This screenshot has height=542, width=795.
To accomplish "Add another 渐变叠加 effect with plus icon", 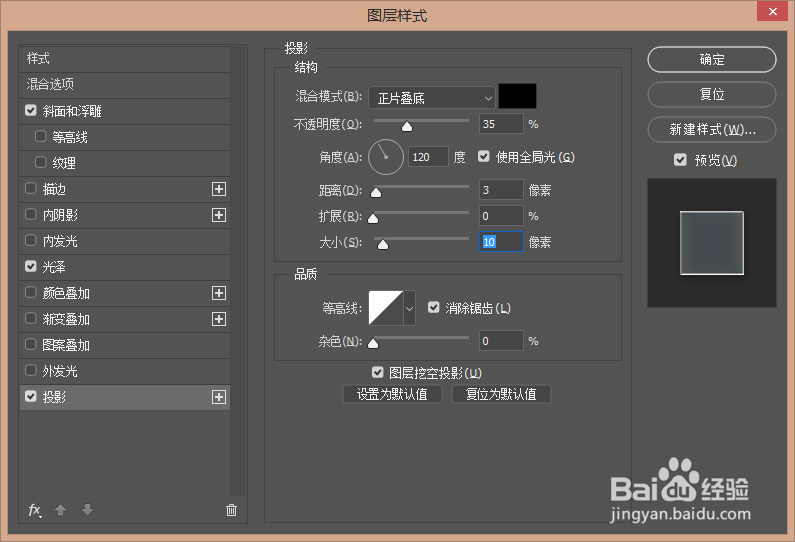I will [x=219, y=319].
